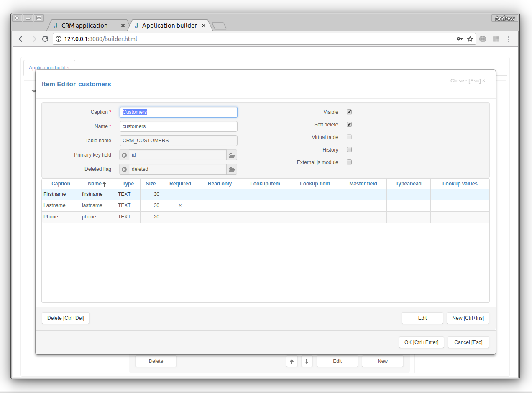The width and height of the screenshot is (532, 393).
Task: Click Cancel [Esc] button
Action: 468,342
